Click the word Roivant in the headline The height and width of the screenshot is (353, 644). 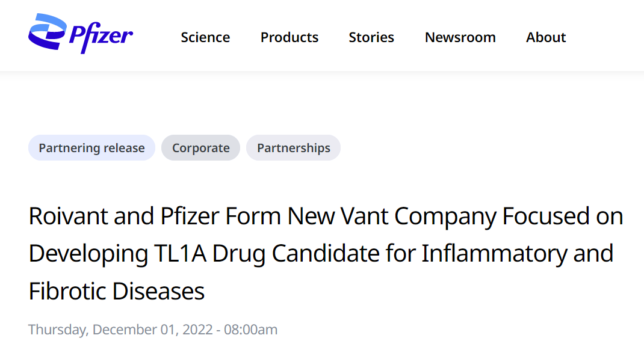tap(67, 216)
